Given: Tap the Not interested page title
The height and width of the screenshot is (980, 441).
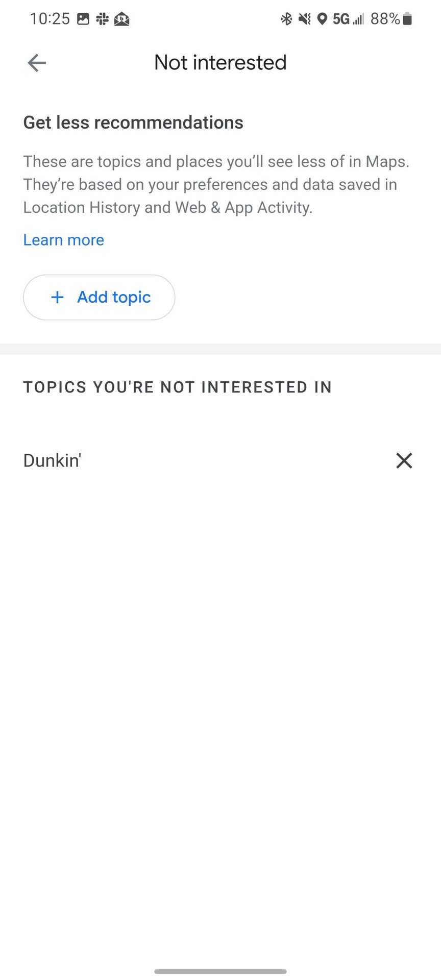Looking at the screenshot, I should (220, 63).
